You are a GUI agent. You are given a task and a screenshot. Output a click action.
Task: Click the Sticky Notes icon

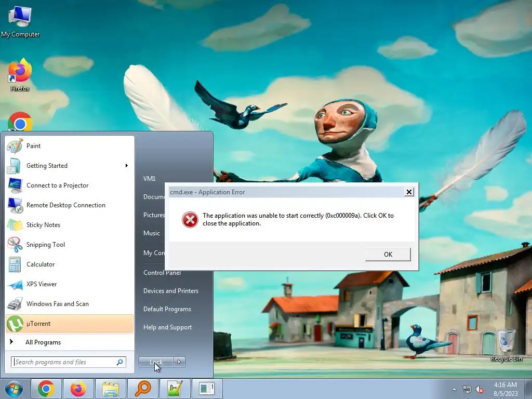point(15,224)
